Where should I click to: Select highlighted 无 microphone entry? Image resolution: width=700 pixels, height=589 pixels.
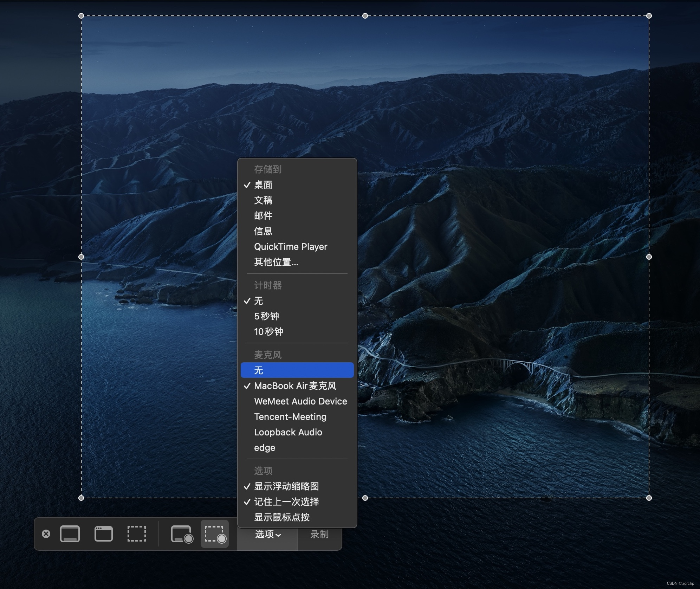coord(297,370)
